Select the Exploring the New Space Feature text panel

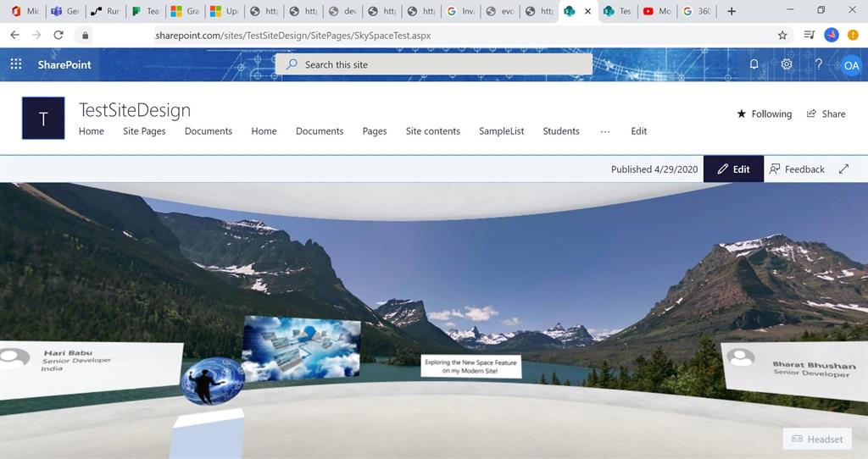[x=471, y=366]
